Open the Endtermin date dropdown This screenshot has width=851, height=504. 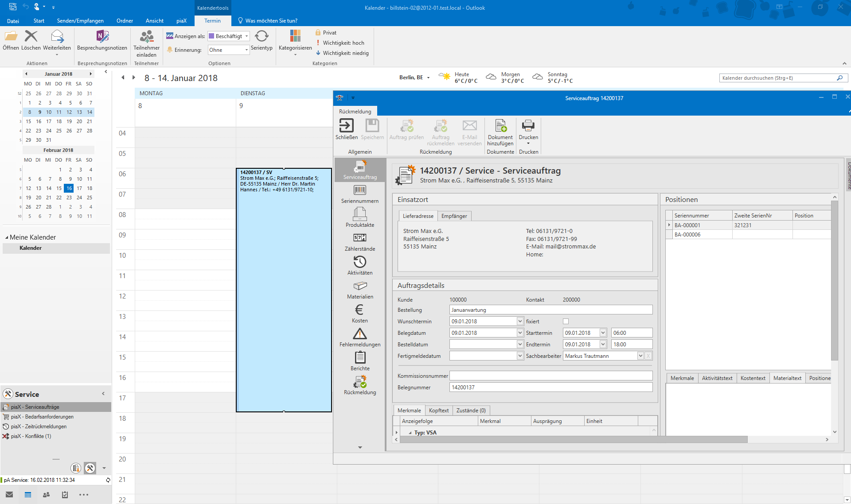pos(603,344)
